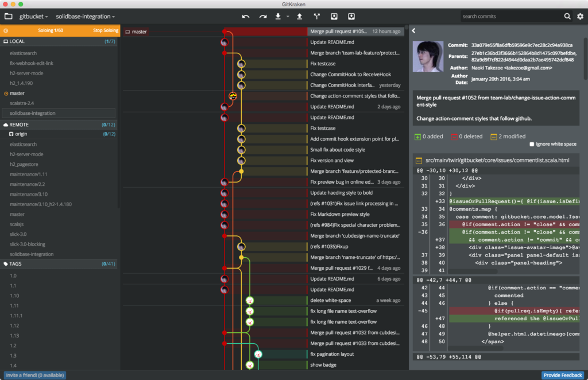The width and height of the screenshot is (588, 380).
Task: Select remote branch slick-3.0-blocking
Action: (28, 245)
